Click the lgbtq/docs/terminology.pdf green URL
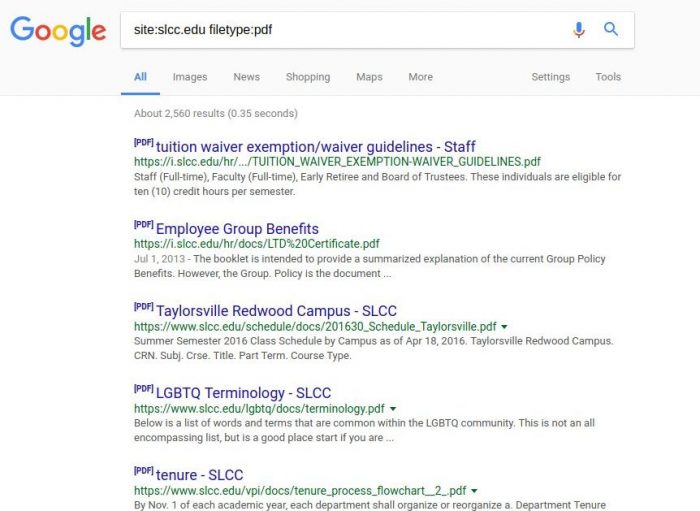 (x=259, y=408)
